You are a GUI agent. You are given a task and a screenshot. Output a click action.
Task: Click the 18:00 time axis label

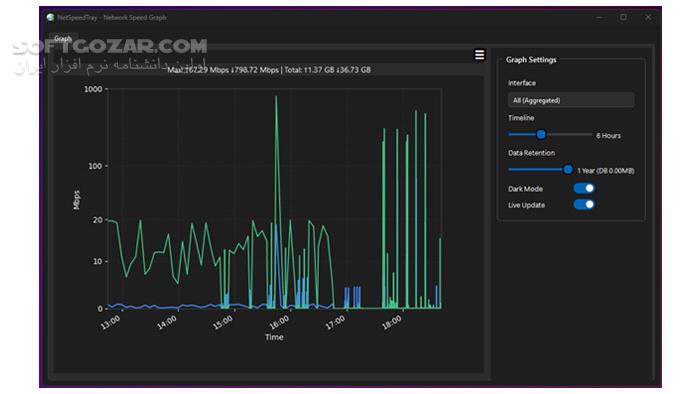tap(392, 322)
